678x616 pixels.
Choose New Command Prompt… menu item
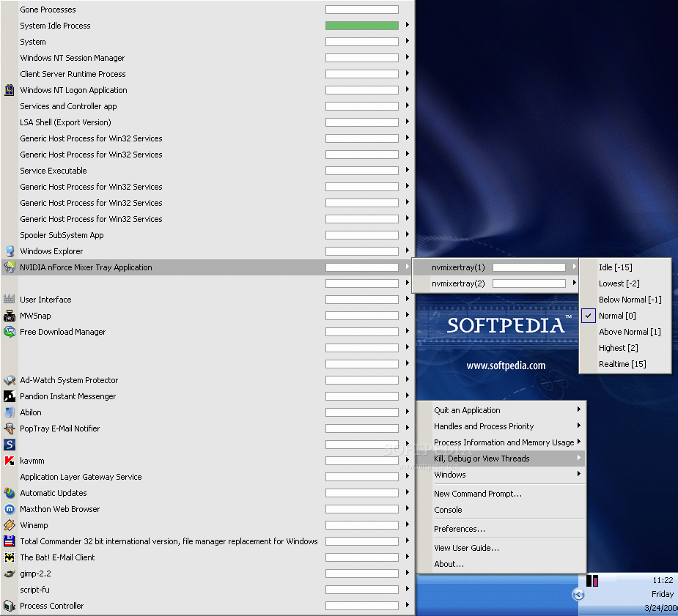point(501,494)
